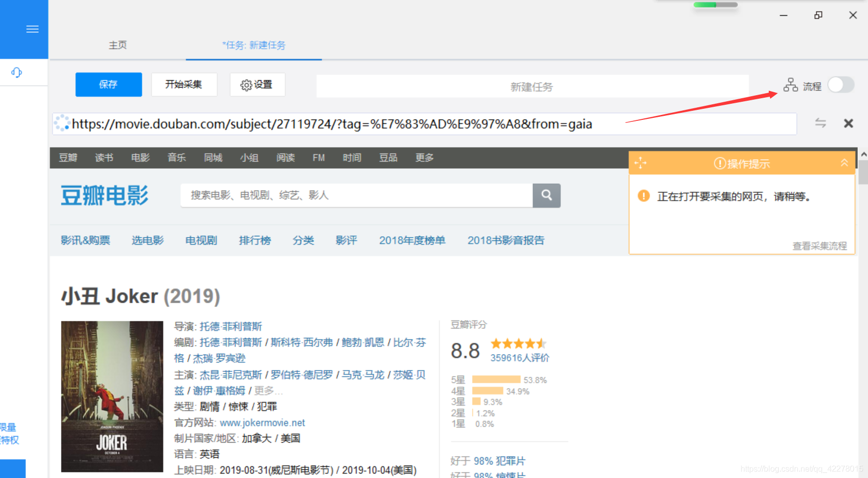Click 359616人评价 rating count link
This screenshot has width=868, height=478.
pos(520,358)
